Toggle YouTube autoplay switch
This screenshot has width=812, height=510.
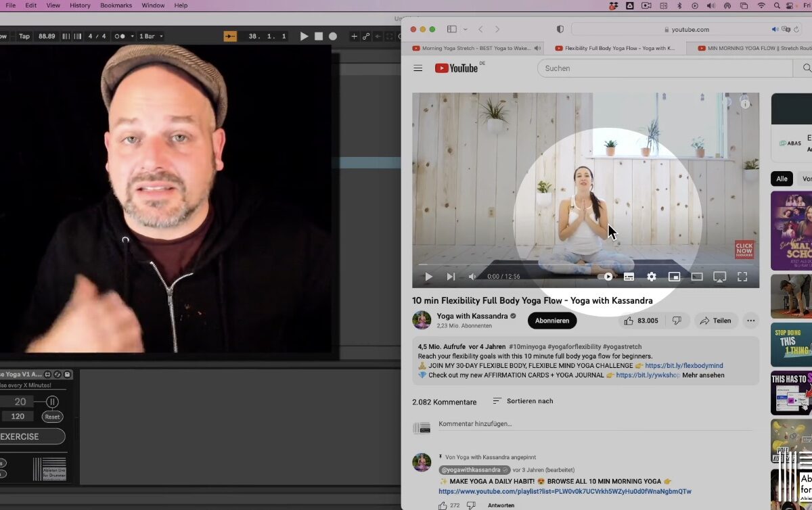(606, 277)
